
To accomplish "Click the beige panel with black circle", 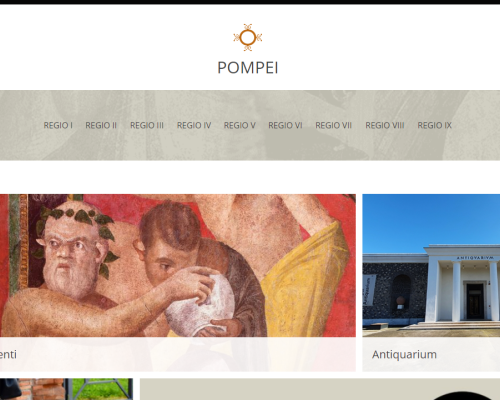I will point(320,389).
